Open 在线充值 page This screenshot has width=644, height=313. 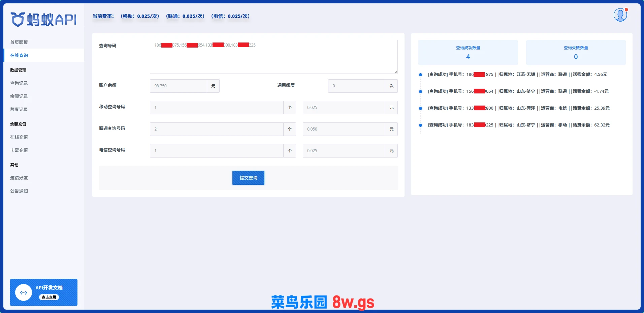tap(19, 137)
